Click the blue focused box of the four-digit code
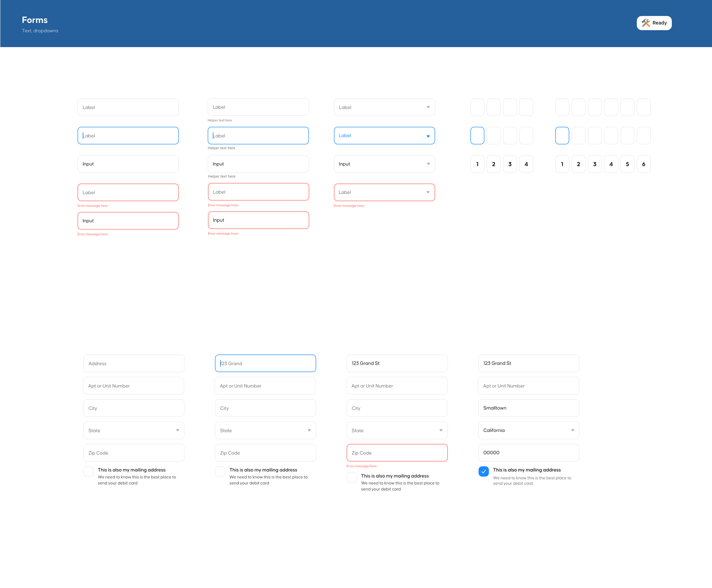This screenshot has height=588, width=712. [477, 136]
